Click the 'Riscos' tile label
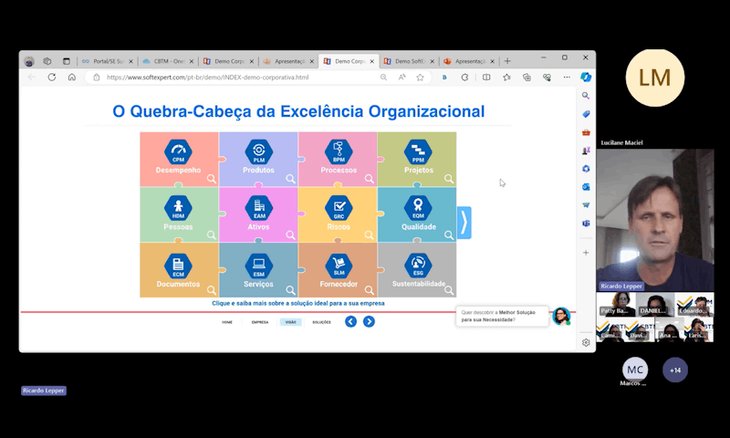The width and height of the screenshot is (730, 438). pyautogui.click(x=338, y=227)
